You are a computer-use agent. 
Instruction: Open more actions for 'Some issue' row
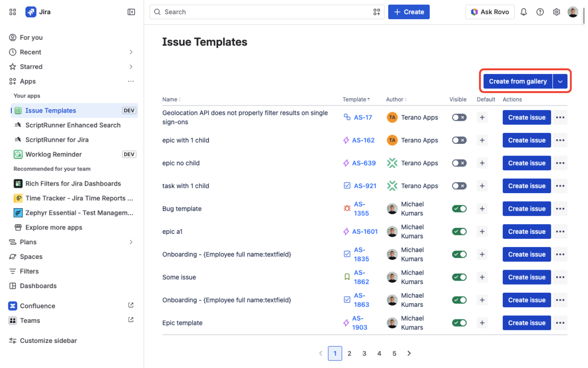[x=560, y=277]
